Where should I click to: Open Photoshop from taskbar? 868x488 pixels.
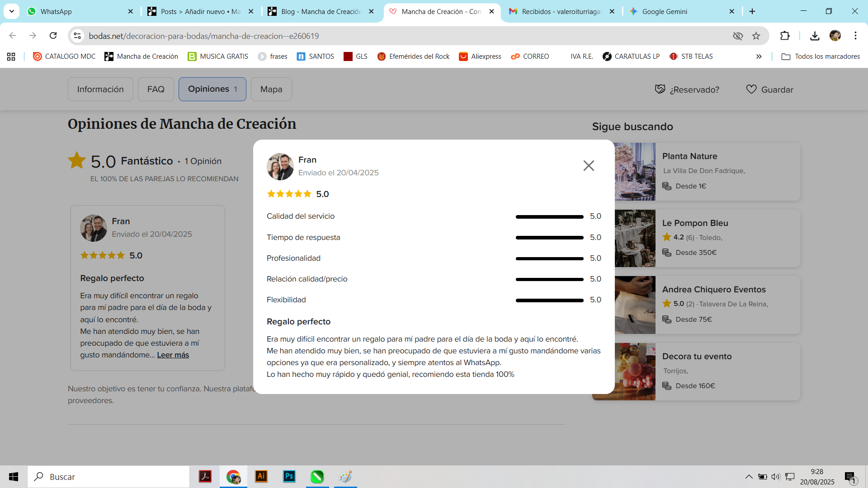289,476
